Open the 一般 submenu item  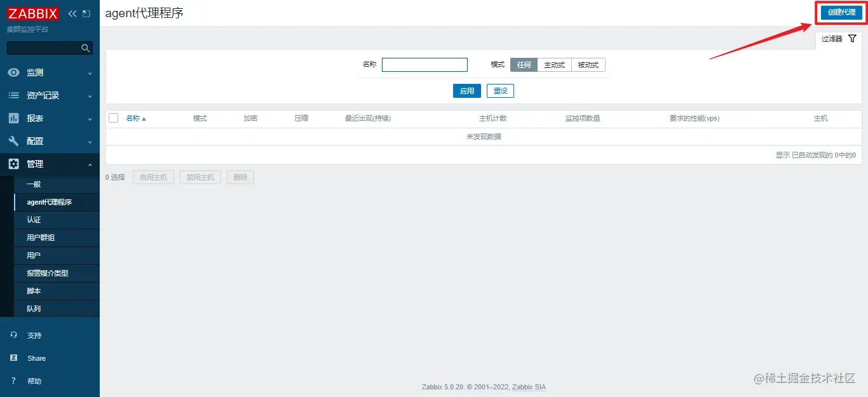coord(57,184)
